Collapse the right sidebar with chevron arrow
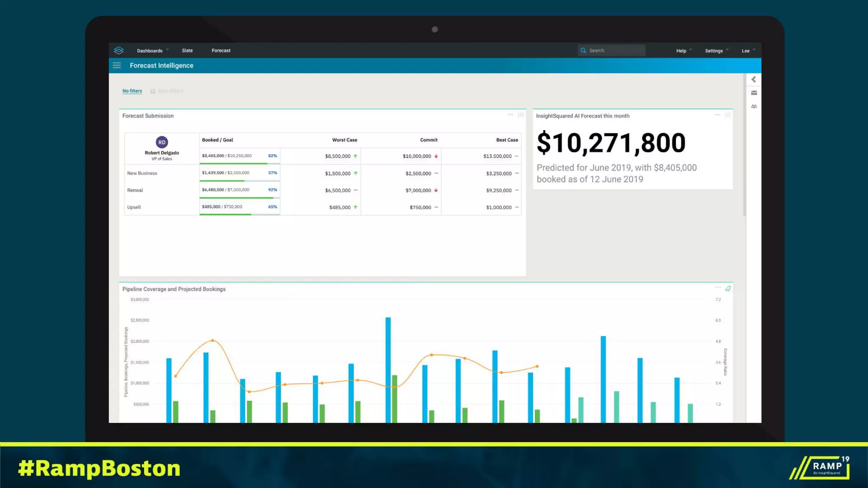The width and height of the screenshot is (868, 488). 754,79
